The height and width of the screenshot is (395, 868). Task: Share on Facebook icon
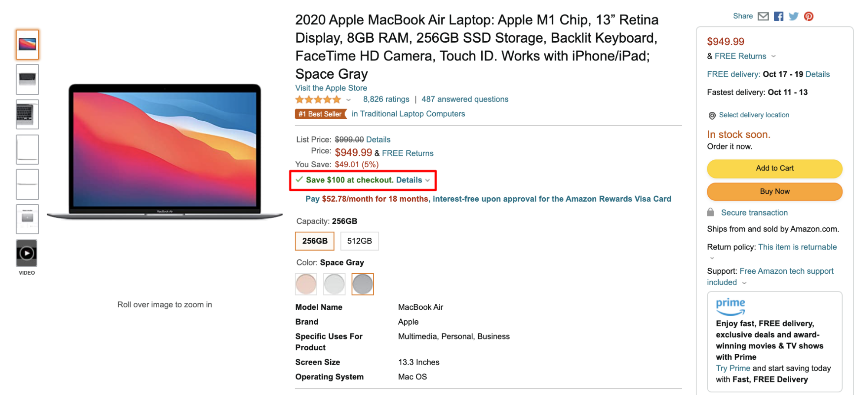779,17
